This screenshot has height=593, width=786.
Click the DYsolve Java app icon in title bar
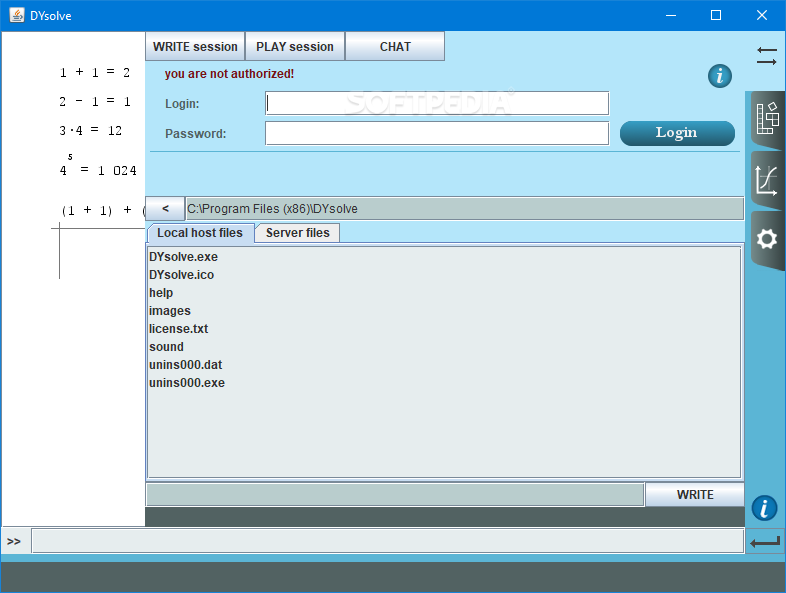point(17,15)
